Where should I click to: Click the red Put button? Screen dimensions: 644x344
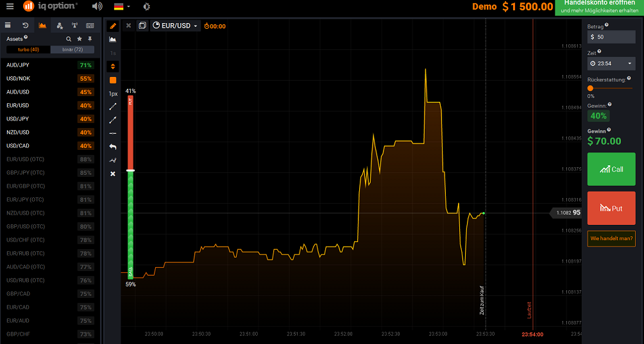tap(611, 208)
